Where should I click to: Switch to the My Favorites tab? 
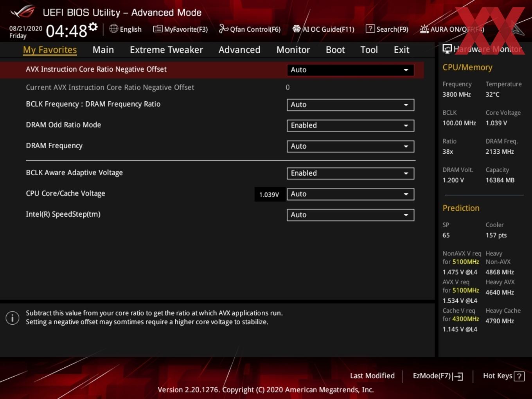50,50
